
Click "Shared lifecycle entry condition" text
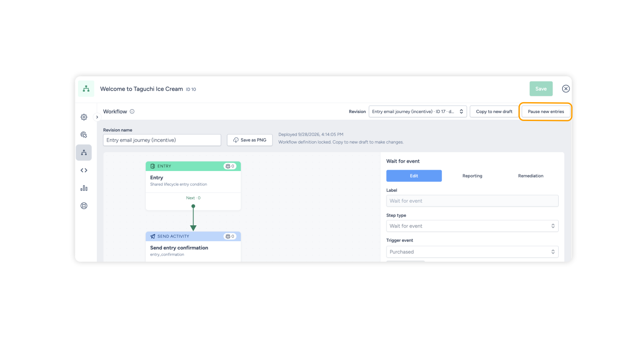[x=179, y=184]
